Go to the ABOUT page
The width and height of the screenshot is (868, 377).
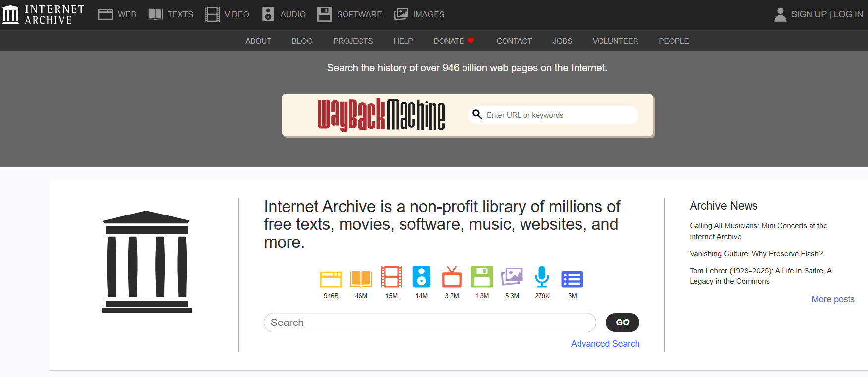click(x=258, y=41)
